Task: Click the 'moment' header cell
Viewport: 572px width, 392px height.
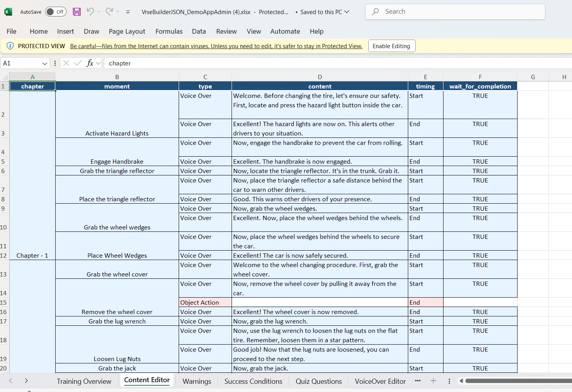Action: point(117,86)
